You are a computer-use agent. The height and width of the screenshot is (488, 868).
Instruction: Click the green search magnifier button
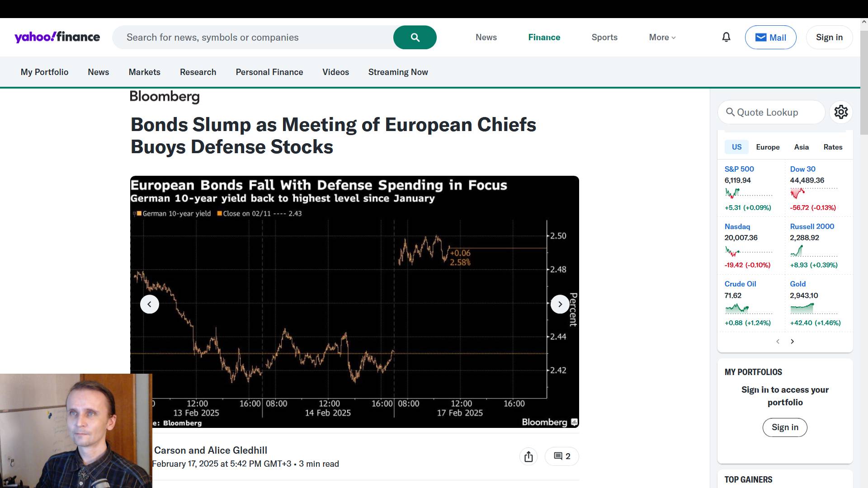[415, 38]
